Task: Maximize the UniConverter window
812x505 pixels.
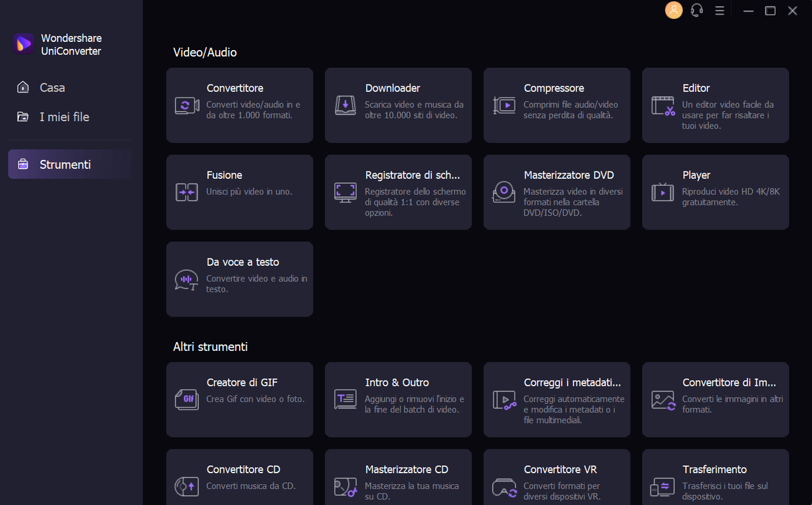Action: tap(770, 11)
